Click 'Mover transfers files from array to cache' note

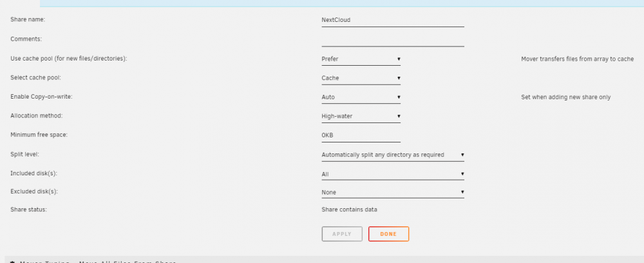(x=578, y=59)
